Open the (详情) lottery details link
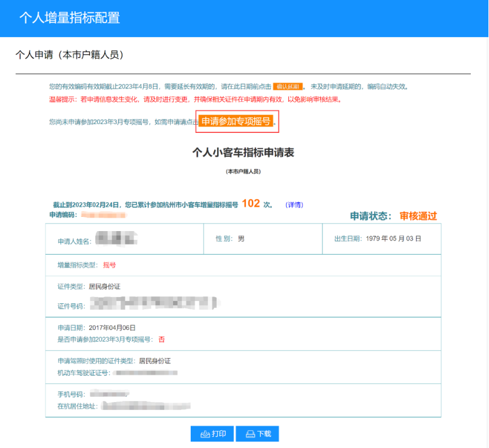This screenshot has height=448, width=489. pyautogui.click(x=294, y=205)
